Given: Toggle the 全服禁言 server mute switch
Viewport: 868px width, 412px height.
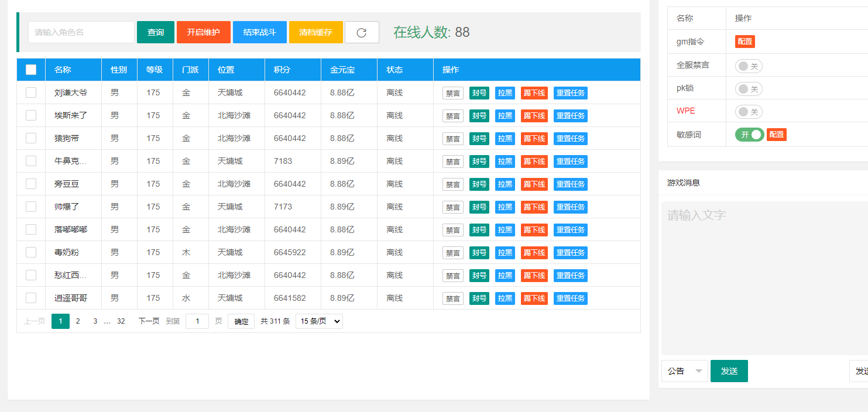Looking at the screenshot, I should pos(748,66).
